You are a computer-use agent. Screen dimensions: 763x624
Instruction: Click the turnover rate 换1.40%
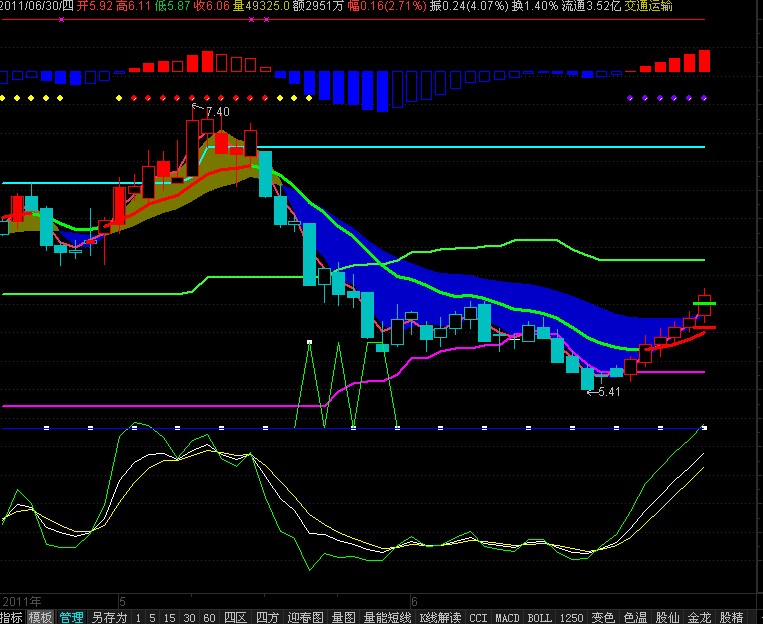(534, 6)
